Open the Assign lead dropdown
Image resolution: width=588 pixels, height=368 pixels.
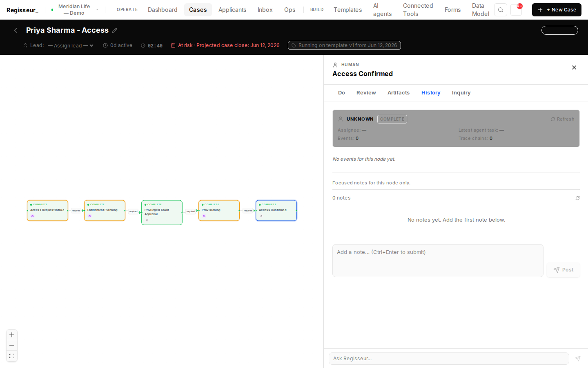71,45
